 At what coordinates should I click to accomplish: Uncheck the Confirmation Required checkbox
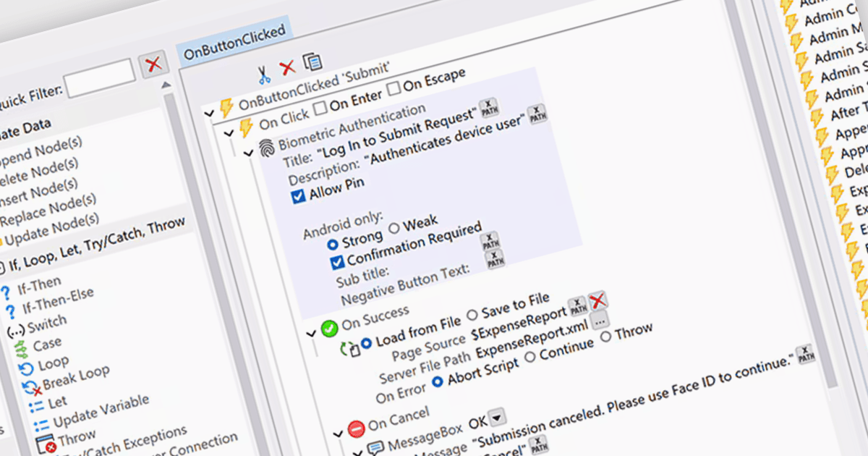(338, 263)
